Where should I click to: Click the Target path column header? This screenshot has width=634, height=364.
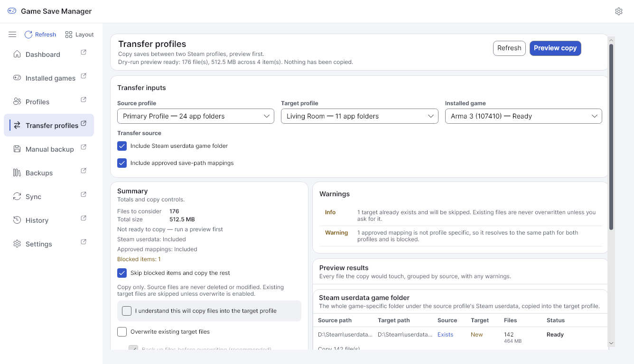394,320
